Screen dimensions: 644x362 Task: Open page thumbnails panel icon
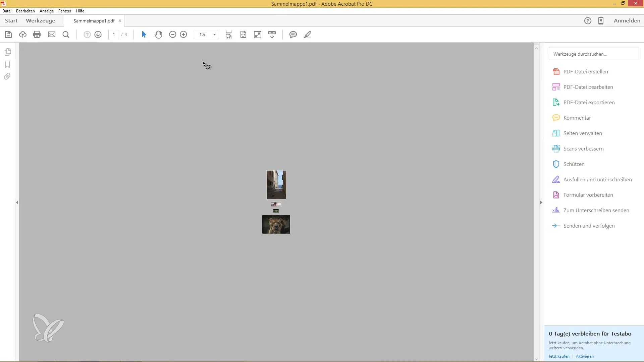pyautogui.click(x=8, y=52)
